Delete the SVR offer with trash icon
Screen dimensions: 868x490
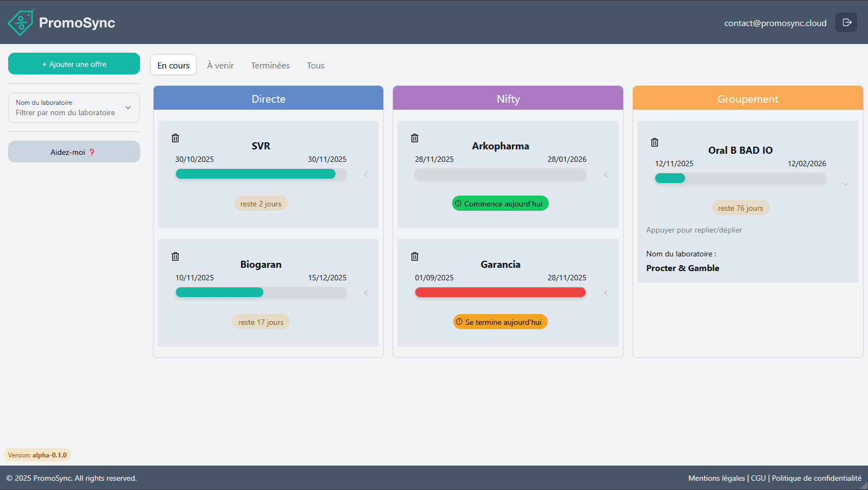pyautogui.click(x=175, y=138)
